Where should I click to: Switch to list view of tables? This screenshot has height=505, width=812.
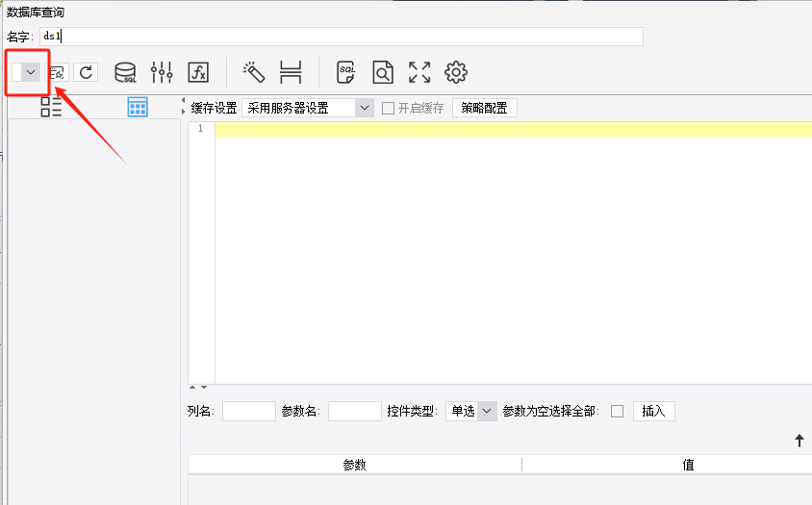click(x=51, y=107)
